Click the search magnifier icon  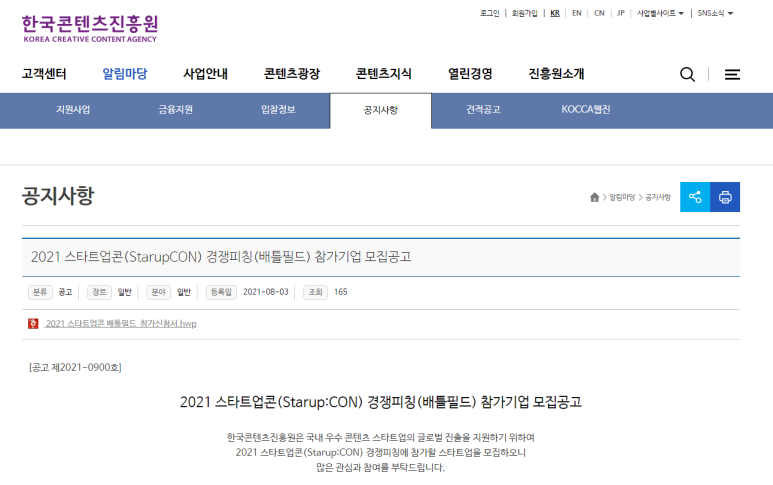(687, 74)
